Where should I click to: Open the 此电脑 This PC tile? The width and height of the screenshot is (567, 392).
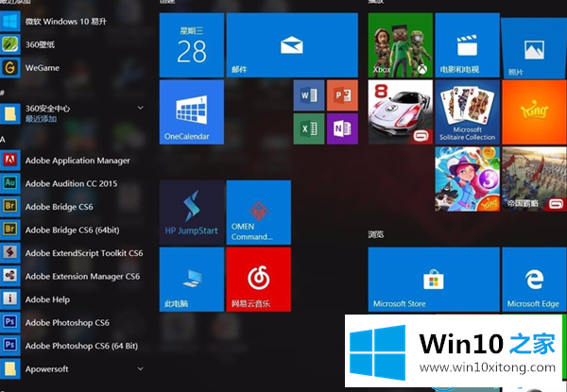pos(192,280)
